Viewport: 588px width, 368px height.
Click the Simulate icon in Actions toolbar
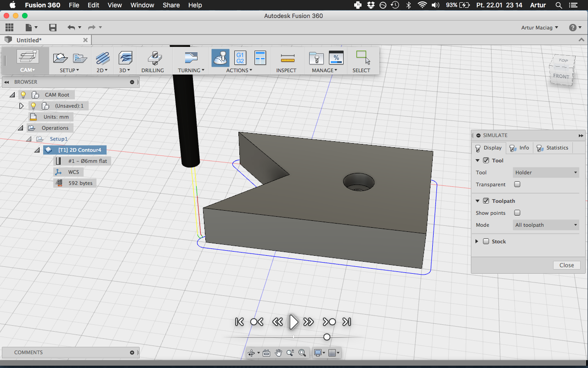pos(220,58)
